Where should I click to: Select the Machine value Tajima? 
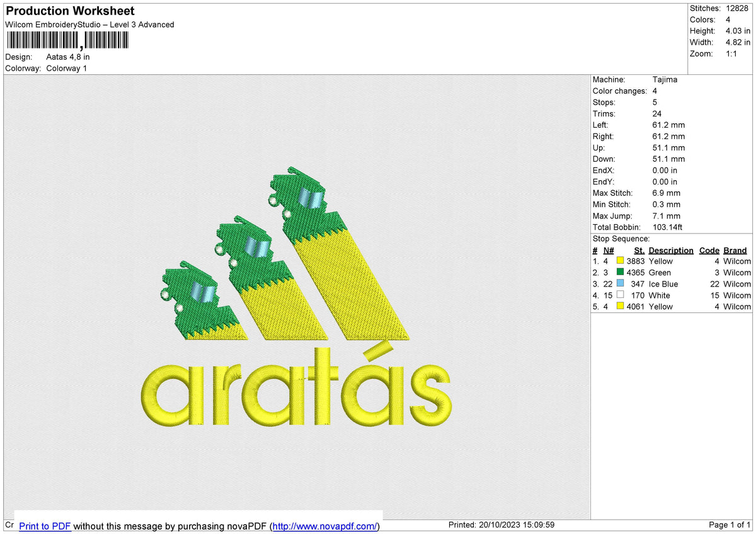(x=665, y=80)
